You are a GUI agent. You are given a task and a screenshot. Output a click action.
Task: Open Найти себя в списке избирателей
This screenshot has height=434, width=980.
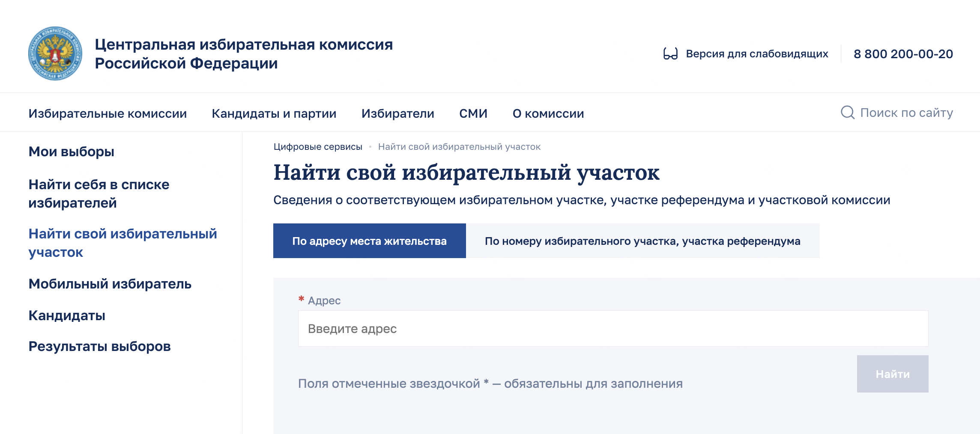click(99, 193)
